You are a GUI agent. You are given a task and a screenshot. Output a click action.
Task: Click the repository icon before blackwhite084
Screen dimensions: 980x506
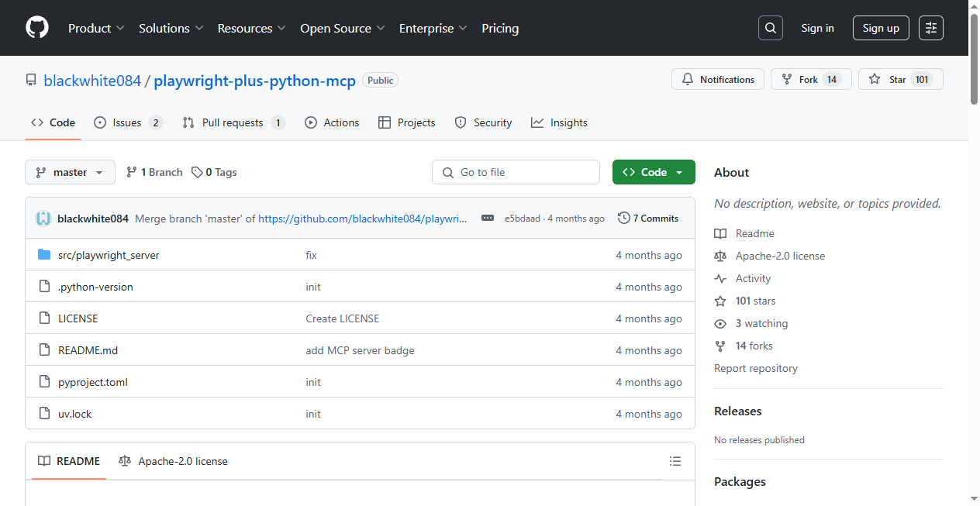31,80
